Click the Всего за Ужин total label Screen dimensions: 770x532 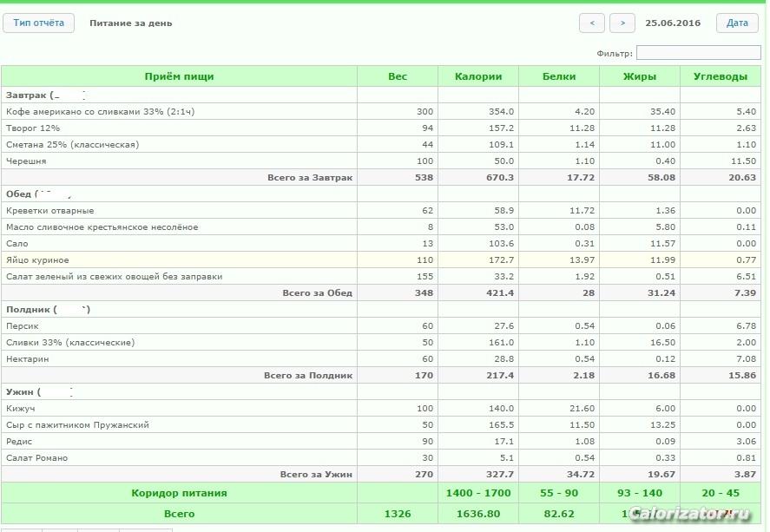pyautogui.click(x=316, y=475)
